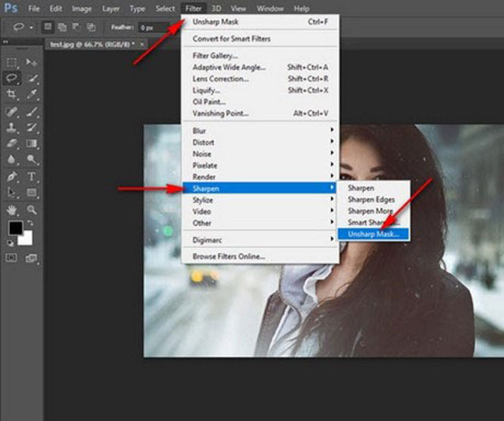Open the Liquify filter
This screenshot has width=504, height=421.
(x=260, y=90)
